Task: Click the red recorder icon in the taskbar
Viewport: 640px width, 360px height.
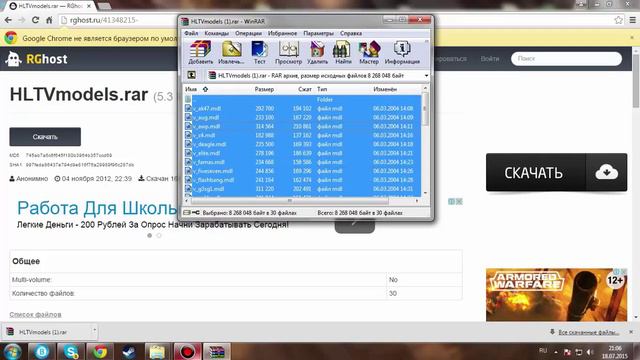Action: click(x=187, y=351)
